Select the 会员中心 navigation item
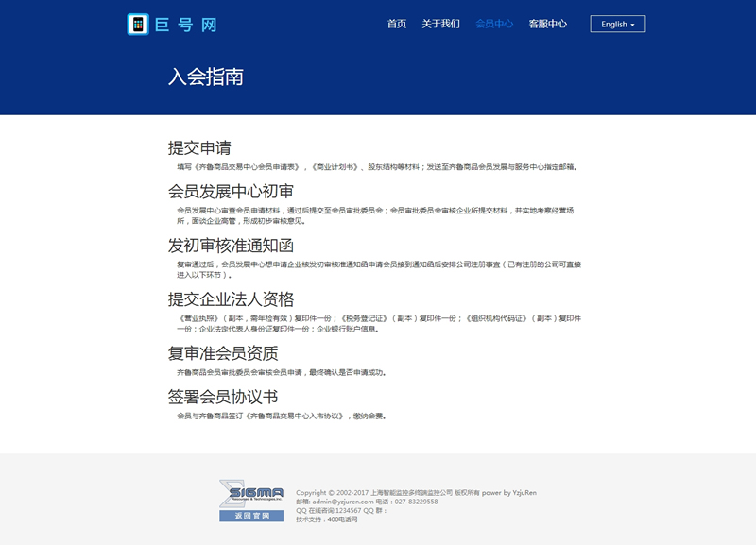The height and width of the screenshot is (545, 756). (494, 24)
